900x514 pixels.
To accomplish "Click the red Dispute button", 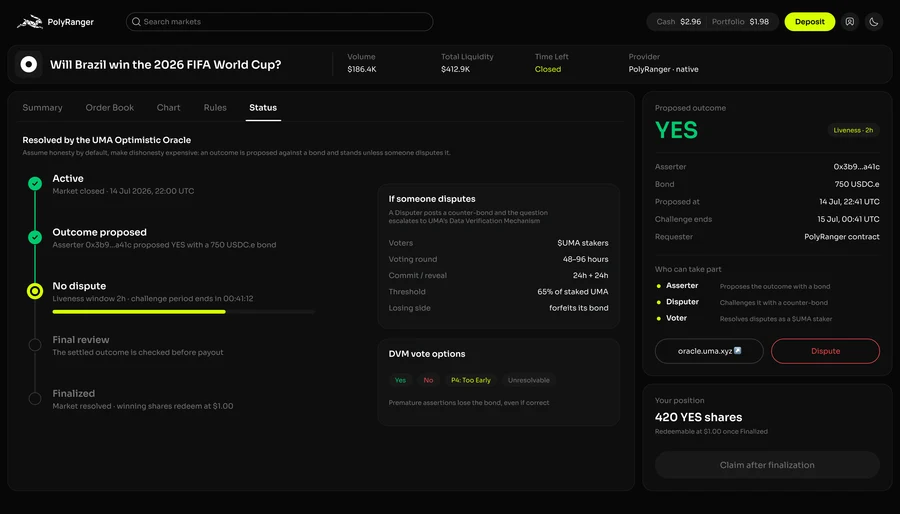I will pos(825,351).
